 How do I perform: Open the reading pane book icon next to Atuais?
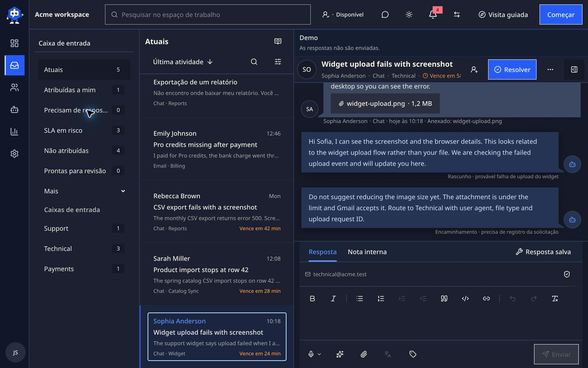[278, 41]
